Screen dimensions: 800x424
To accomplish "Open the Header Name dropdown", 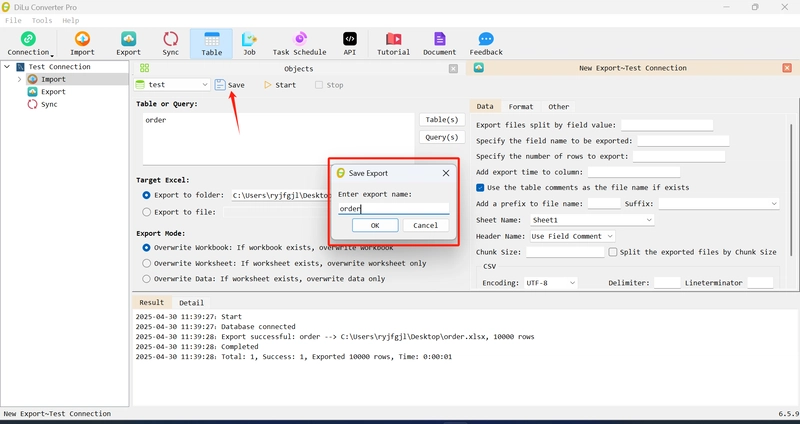I will [572, 236].
